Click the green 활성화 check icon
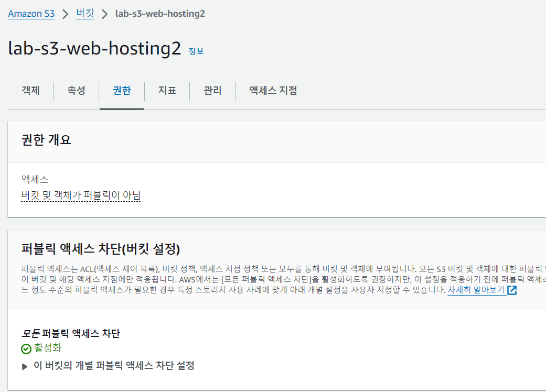The height and width of the screenshot is (392, 546). tap(26, 349)
